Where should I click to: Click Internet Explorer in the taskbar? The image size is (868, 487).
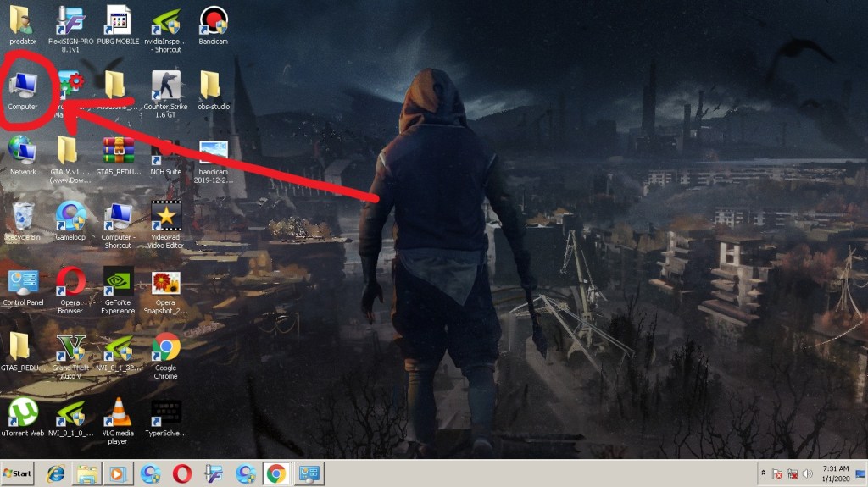56,473
